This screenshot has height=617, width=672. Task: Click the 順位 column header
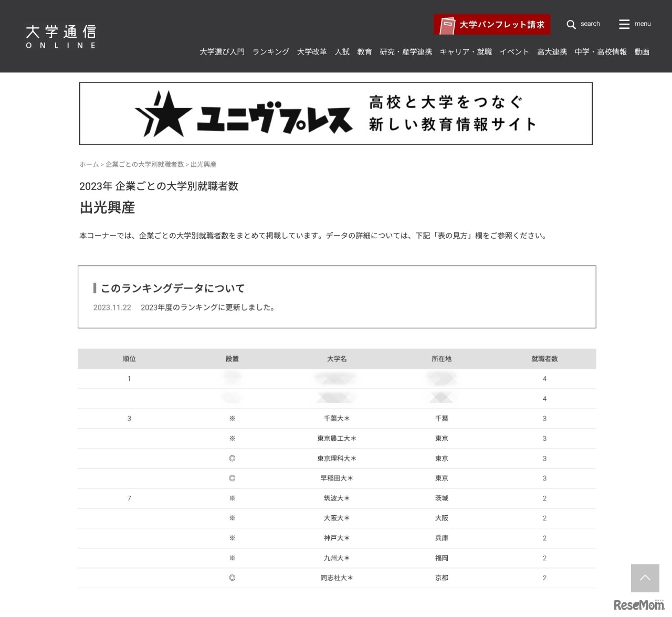point(129,359)
